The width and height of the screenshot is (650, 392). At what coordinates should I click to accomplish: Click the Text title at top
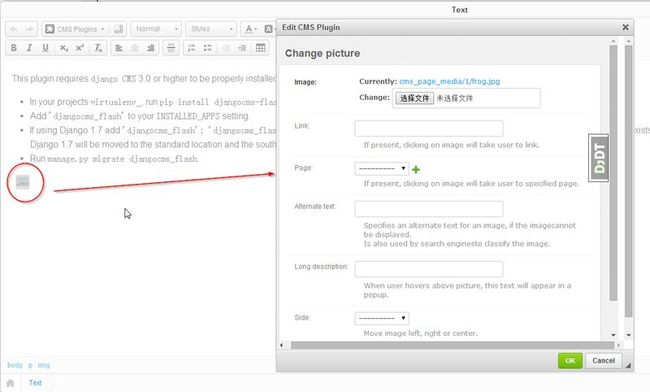pyautogui.click(x=460, y=10)
